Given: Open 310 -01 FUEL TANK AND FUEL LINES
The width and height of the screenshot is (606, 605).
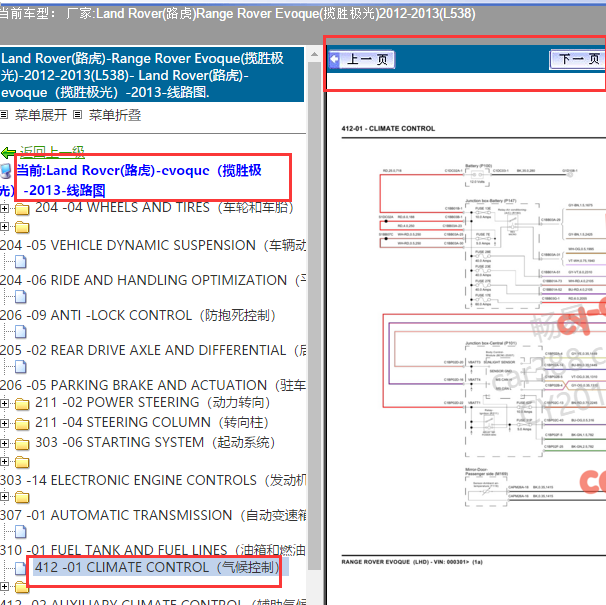Looking at the screenshot, I should click(x=153, y=550).
